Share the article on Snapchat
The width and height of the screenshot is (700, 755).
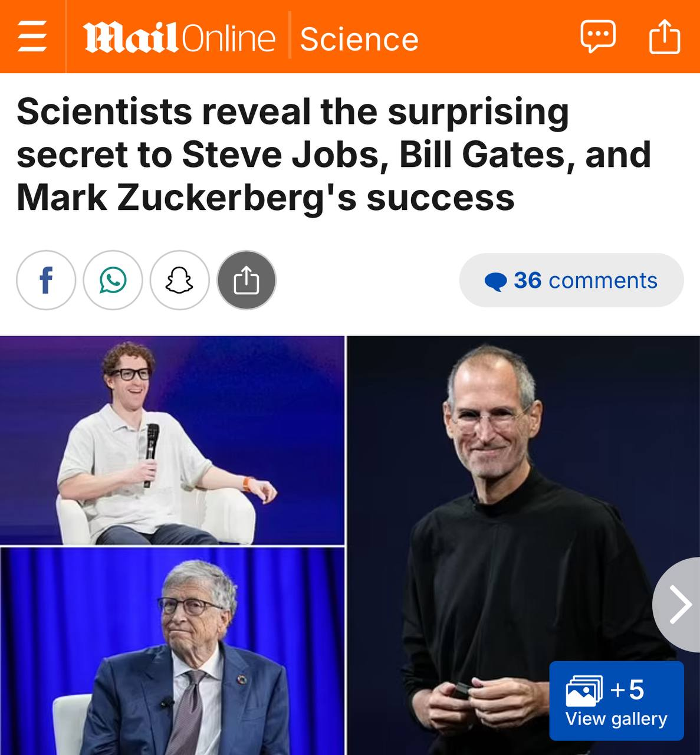(x=179, y=280)
